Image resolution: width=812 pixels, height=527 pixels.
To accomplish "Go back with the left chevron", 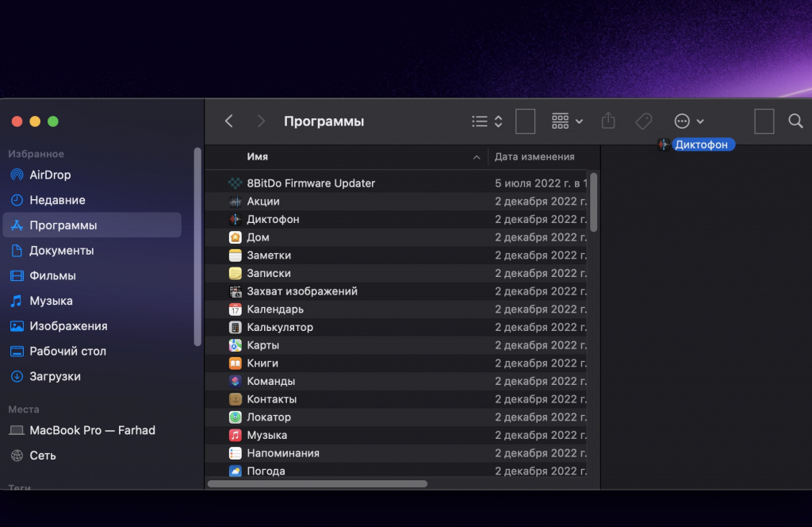I will tap(229, 121).
